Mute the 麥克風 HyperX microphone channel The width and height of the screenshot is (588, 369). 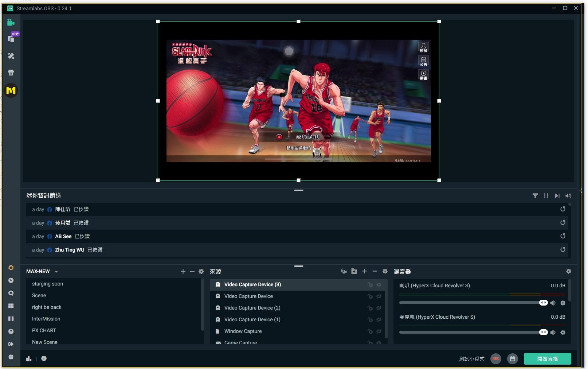[553, 333]
